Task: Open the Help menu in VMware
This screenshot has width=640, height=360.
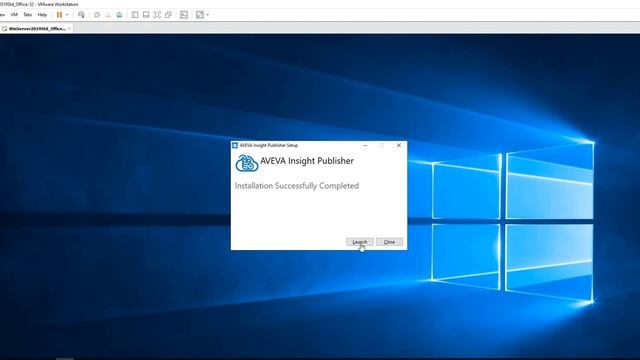Action: (42, 15)
